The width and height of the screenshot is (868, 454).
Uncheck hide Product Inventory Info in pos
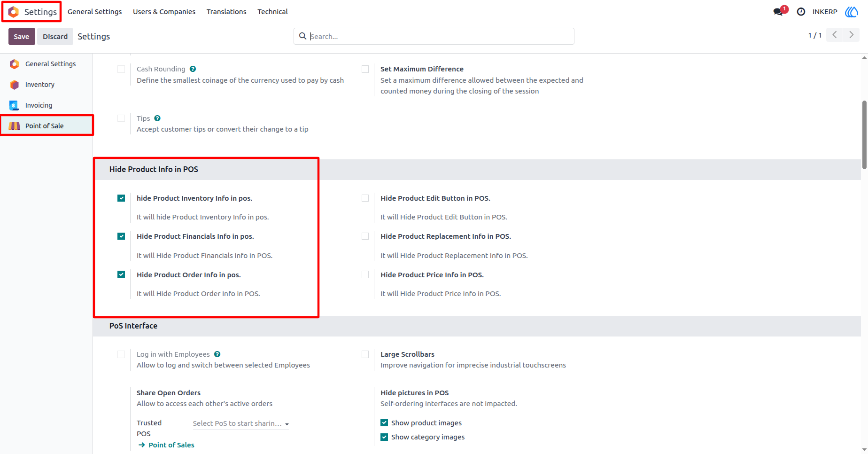pyautogui.click(x=121, y=198)
